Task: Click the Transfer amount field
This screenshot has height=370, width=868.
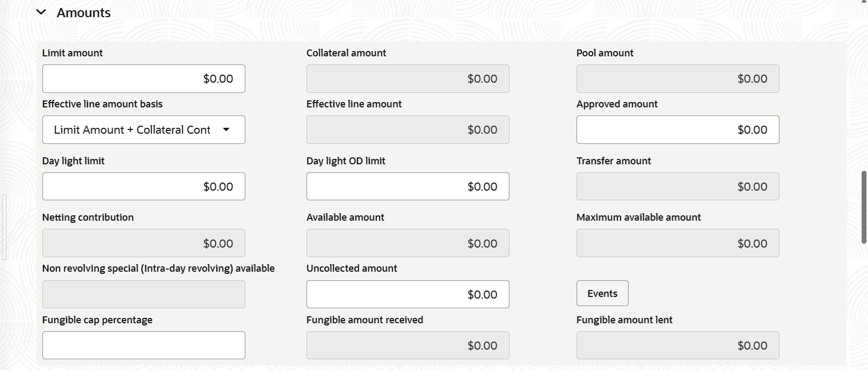Action: 677,187
